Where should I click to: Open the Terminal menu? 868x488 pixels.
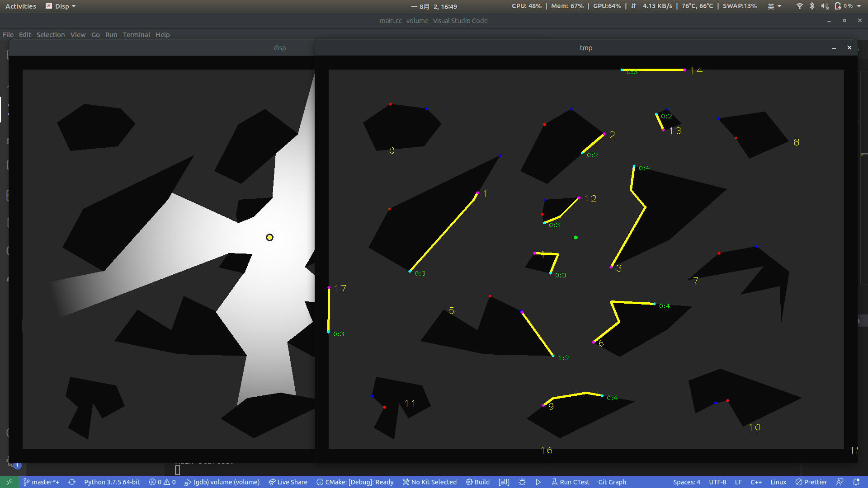click(x=137, y=35)
